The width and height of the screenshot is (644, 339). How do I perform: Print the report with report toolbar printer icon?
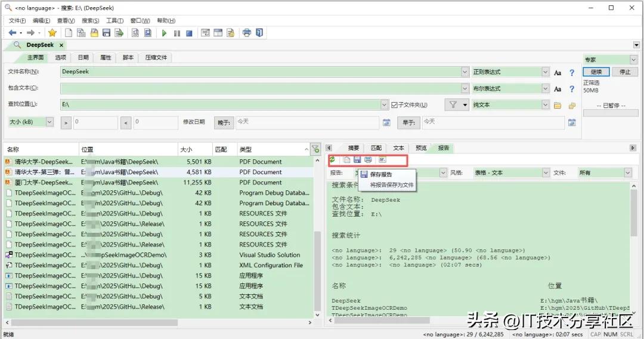[368, 160]
